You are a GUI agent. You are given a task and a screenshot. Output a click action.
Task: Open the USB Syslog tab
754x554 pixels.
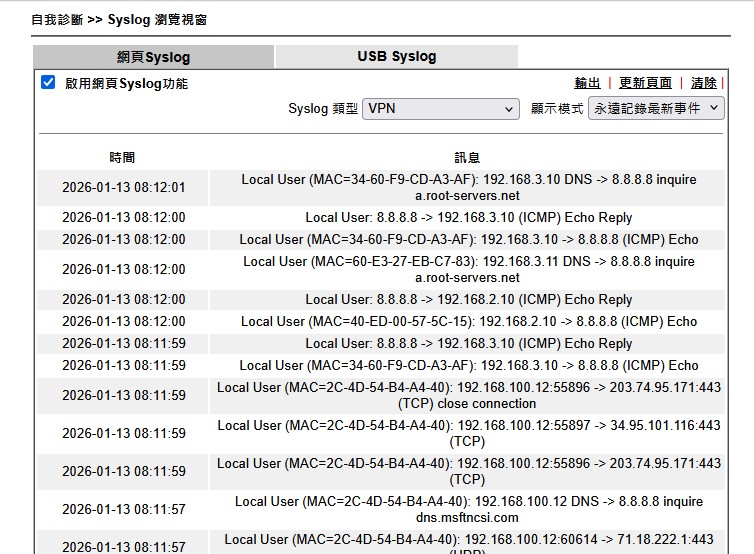coord(396,57)
